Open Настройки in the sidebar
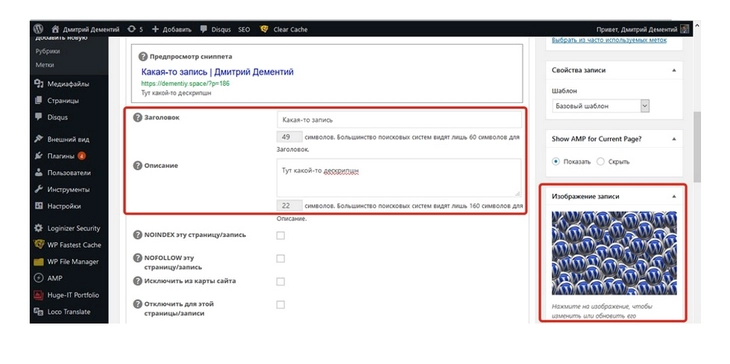The image size is (730, 364). tap(58, 206)
